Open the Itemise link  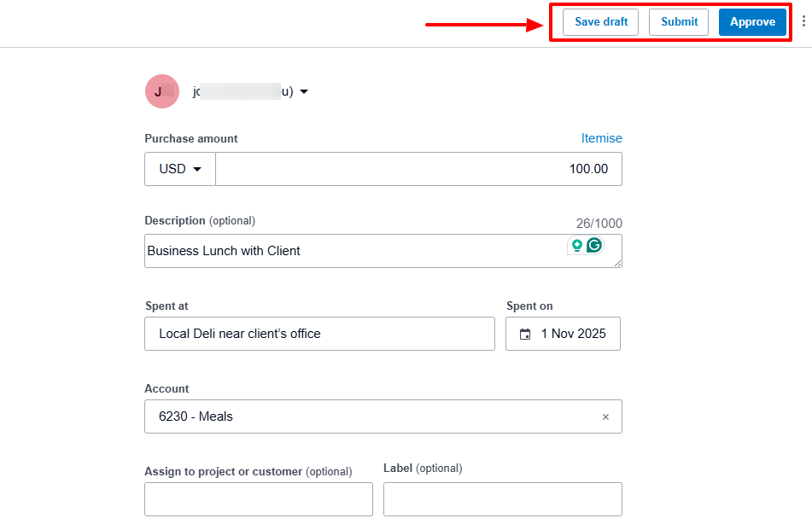click(x=602, y=138)
